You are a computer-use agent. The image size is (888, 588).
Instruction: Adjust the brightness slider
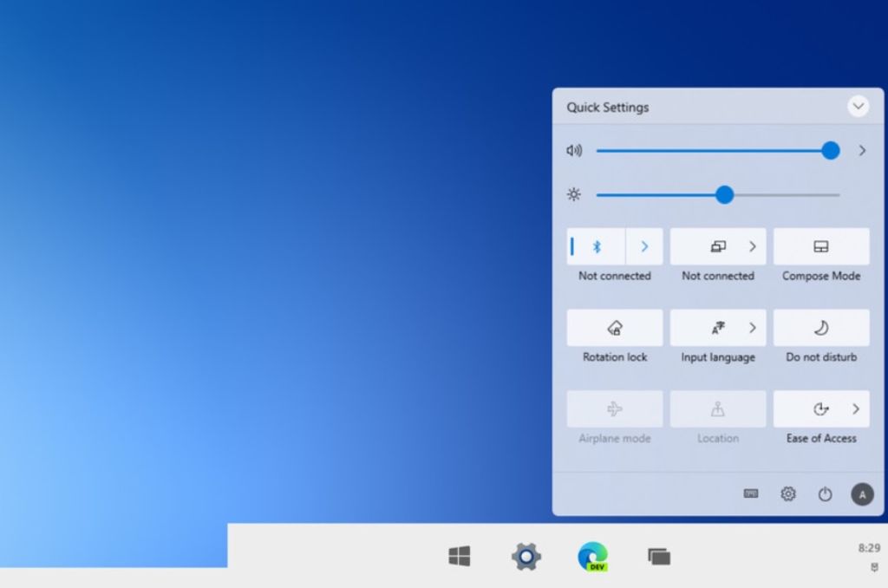[x=717, y=195]
